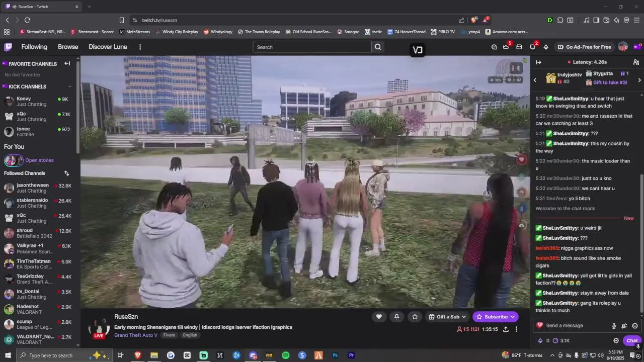Viewport: 644px width, 362px height.
Task: Click Get Bits diamond in top nav
Action: point(546,47)
